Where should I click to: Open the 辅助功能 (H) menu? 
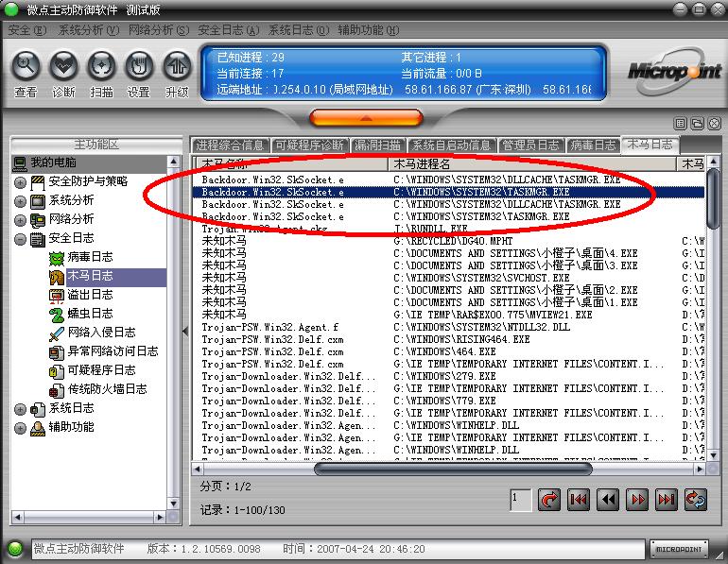coord(368,30)
